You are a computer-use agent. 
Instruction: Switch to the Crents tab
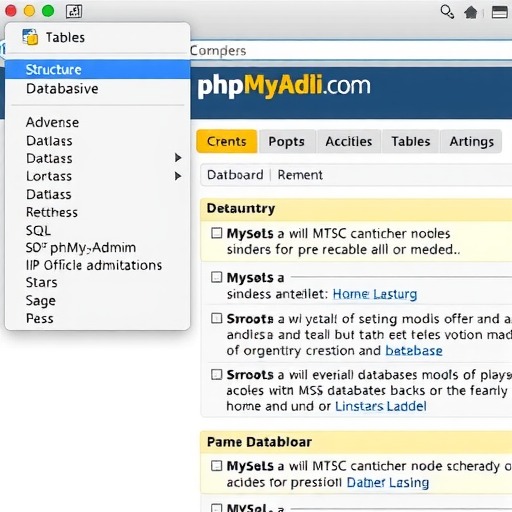[227, 141]
